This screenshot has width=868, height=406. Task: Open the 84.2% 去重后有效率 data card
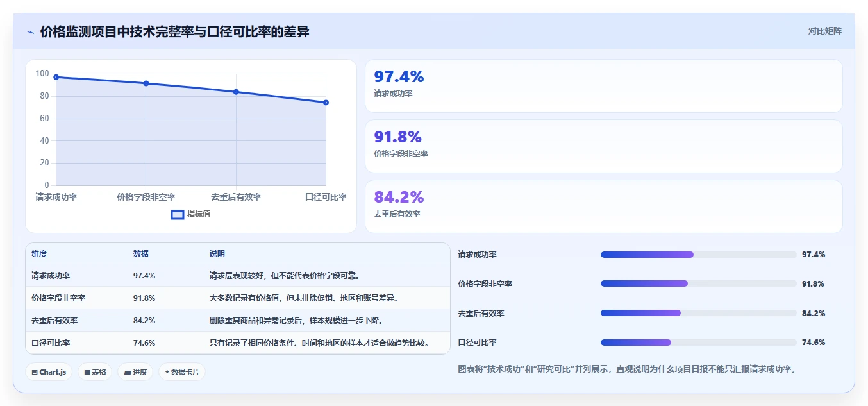click(603, 207)
